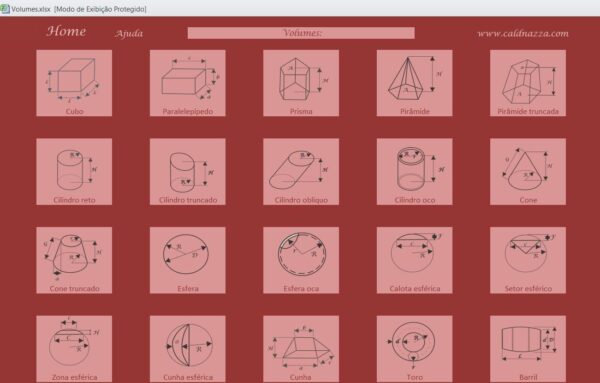Open the Esfera oca tile

click(301, 260)
